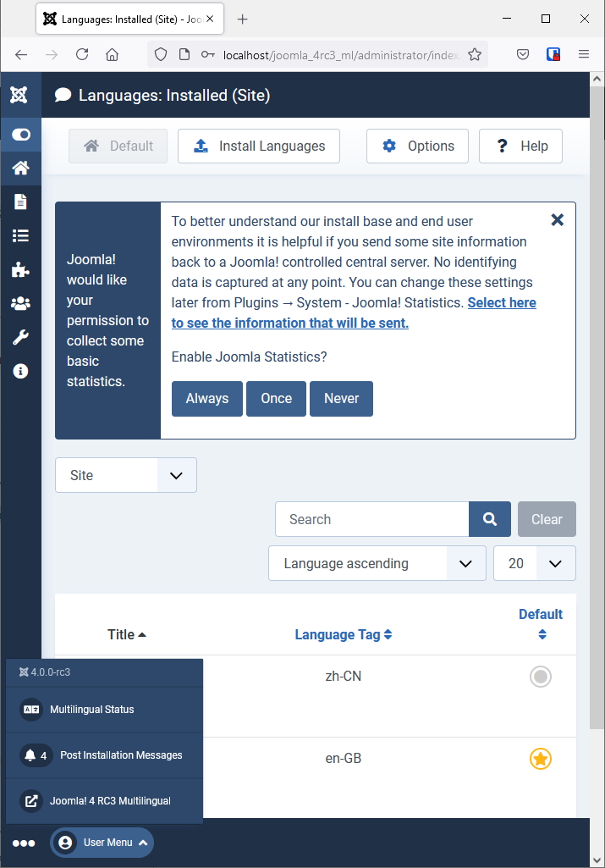Open the Firefox hamburger menu
Viewport: 605px width, 868px height.
click(x=584, y=54)
